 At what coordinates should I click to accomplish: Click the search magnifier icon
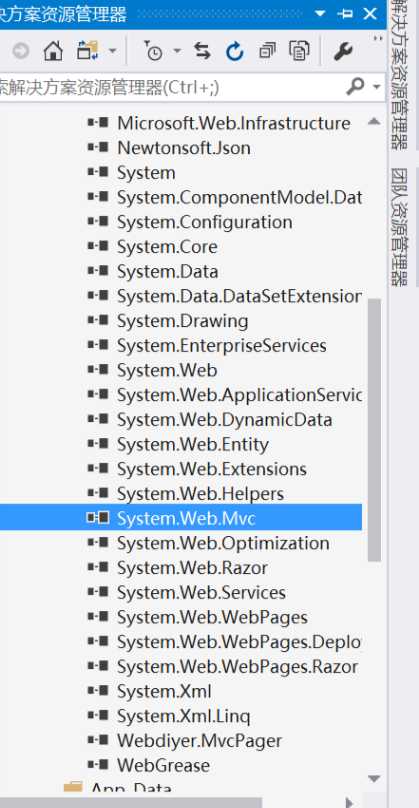[356, 87]
